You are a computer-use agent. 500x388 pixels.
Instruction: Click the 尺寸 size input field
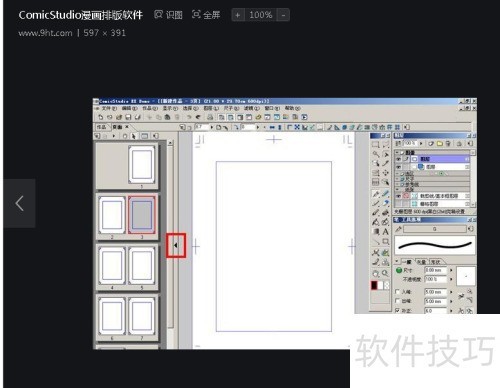click(435, 270)
